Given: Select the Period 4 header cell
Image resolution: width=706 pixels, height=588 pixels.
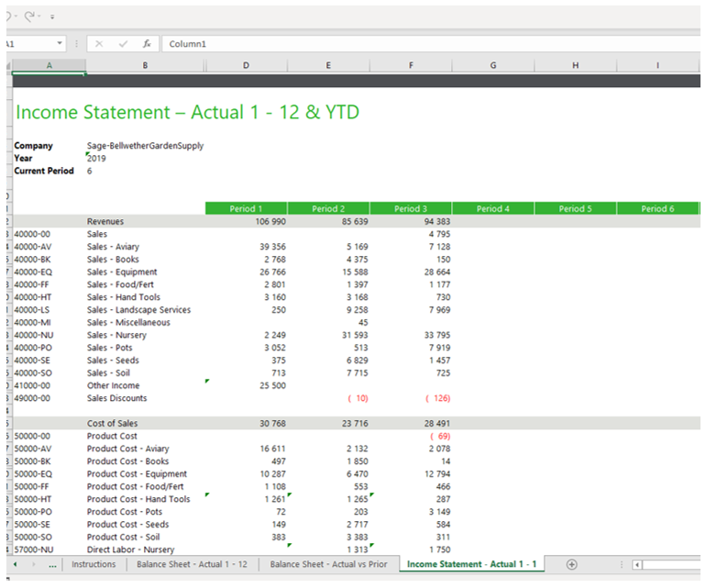Looking at the screenshot, I should [x=492, y=208].
